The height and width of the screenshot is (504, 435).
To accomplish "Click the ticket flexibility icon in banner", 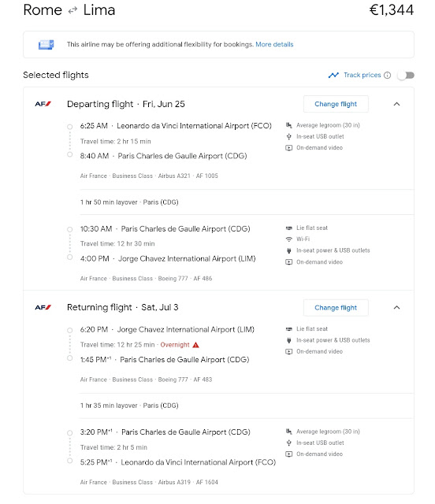I will point(46,44).
